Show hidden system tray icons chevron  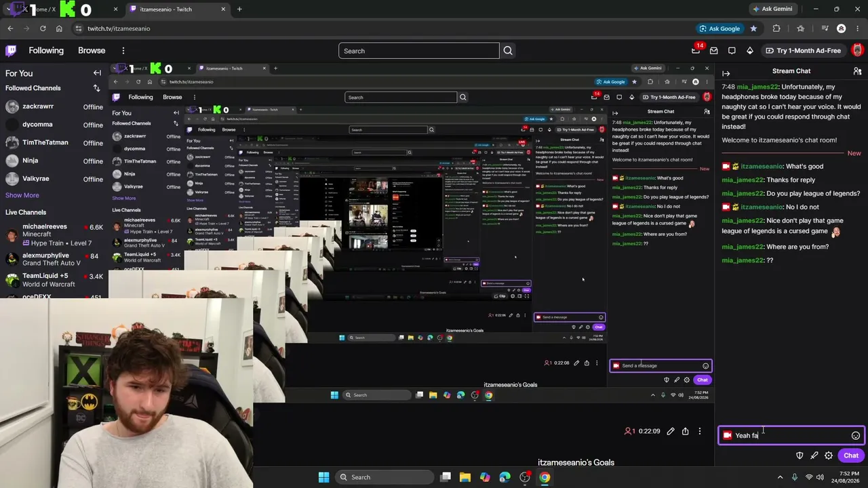[x=780, y=477]
